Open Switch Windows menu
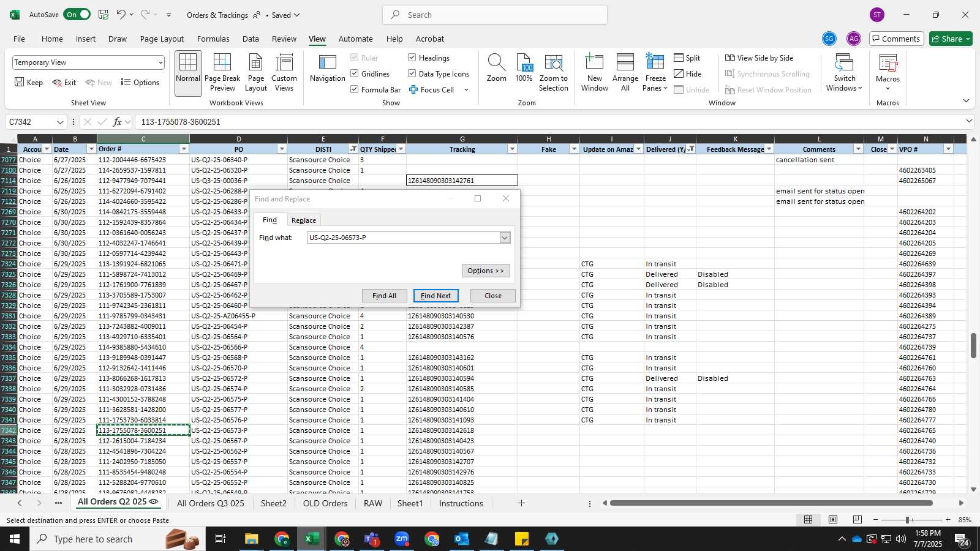Viewport: 980px width, 551px height. point(844,73)
